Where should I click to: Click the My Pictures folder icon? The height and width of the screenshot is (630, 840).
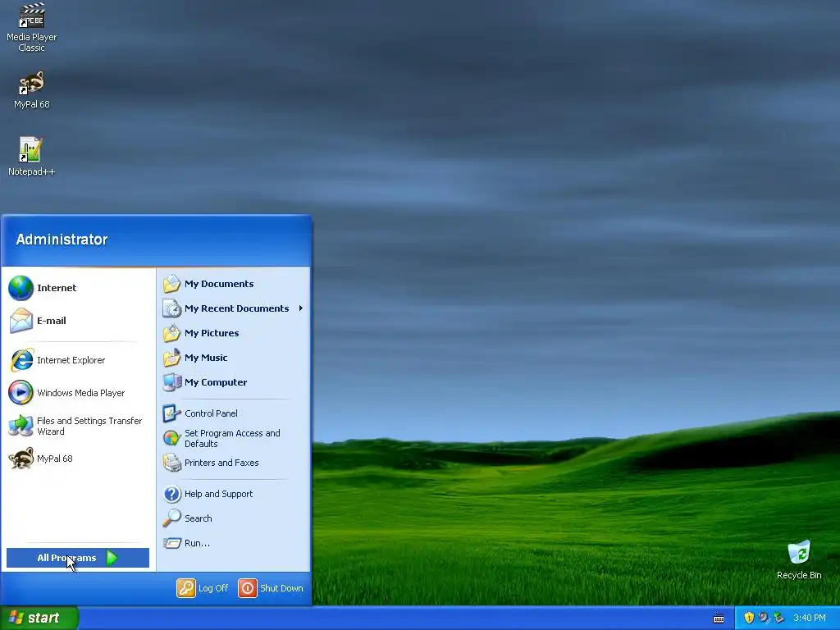click(x=172, y=333)
